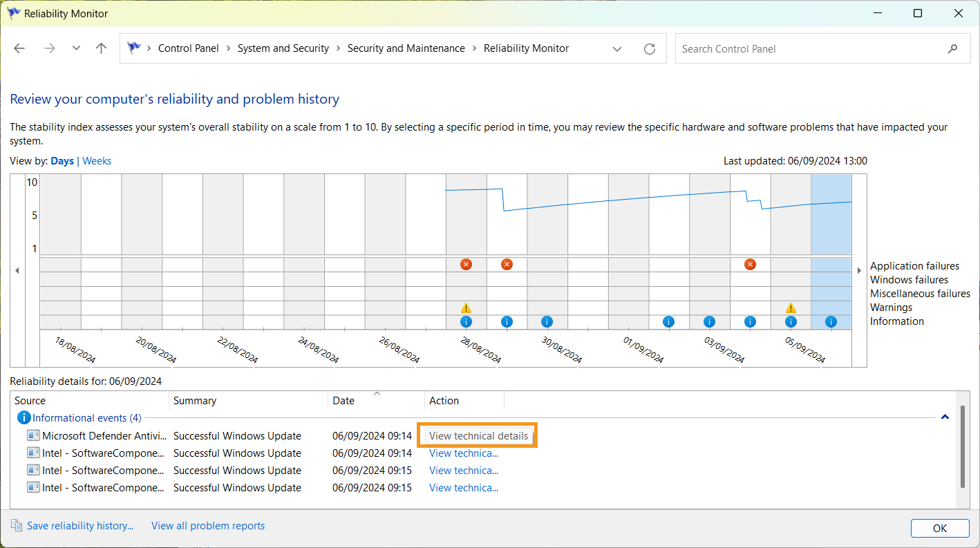The height and width of the screenshot is (548, 980).
Task: Click the refresh button in address bar
Action: 649,48
